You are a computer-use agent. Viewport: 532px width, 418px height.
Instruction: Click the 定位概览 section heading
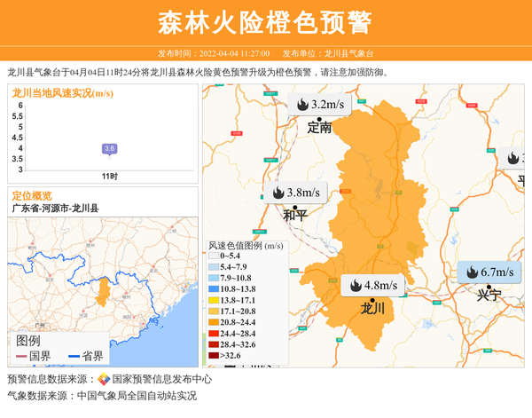32,195
